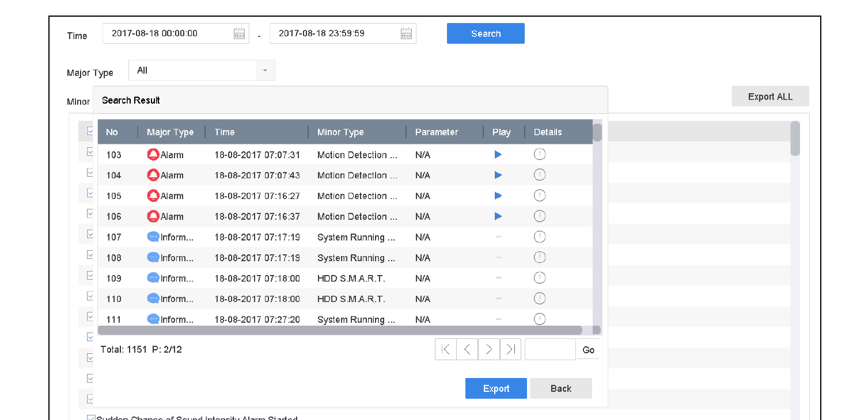Select Motion Detection text in row 103
868x420 pixels.
(x=357, y=155)
